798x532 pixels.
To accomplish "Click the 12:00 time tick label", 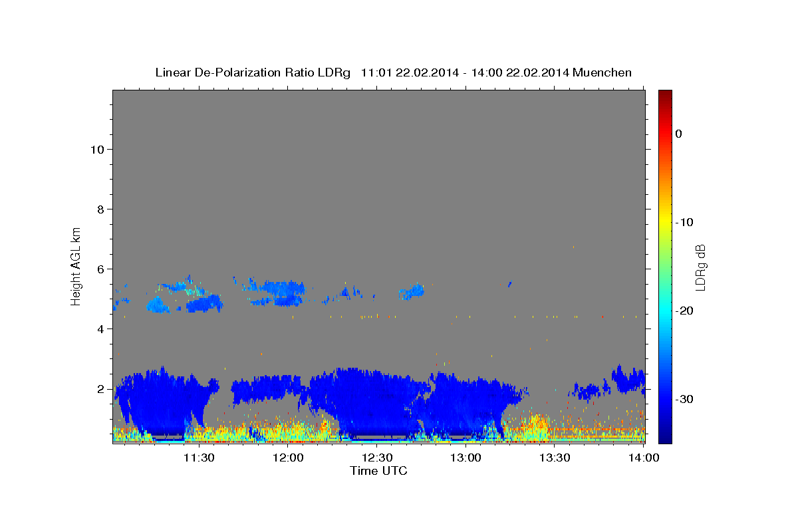I will point(288,458).
